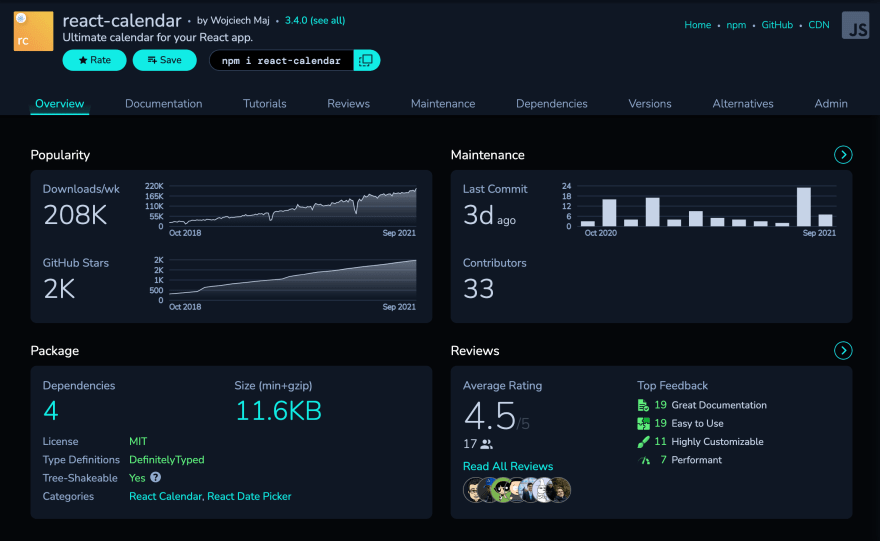Click the Easy to Use feedback icon
Viewport: 880px width, 541px height.
point(643,423)
